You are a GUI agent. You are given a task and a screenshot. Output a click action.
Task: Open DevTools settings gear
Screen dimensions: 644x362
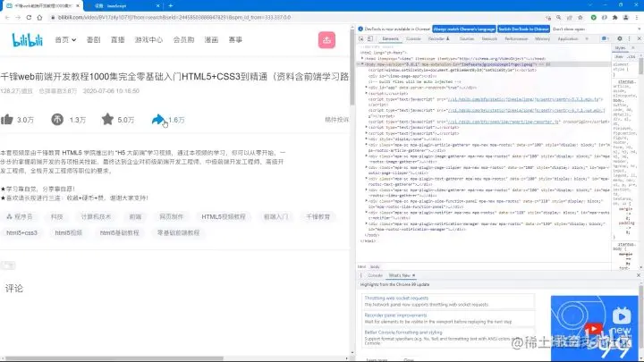tap(619, 38)
